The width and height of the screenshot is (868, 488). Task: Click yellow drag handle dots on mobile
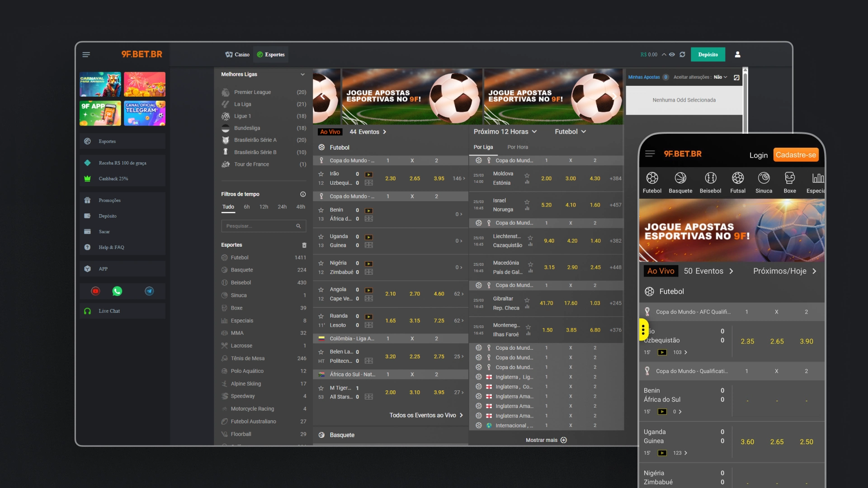tap(643, 330)
